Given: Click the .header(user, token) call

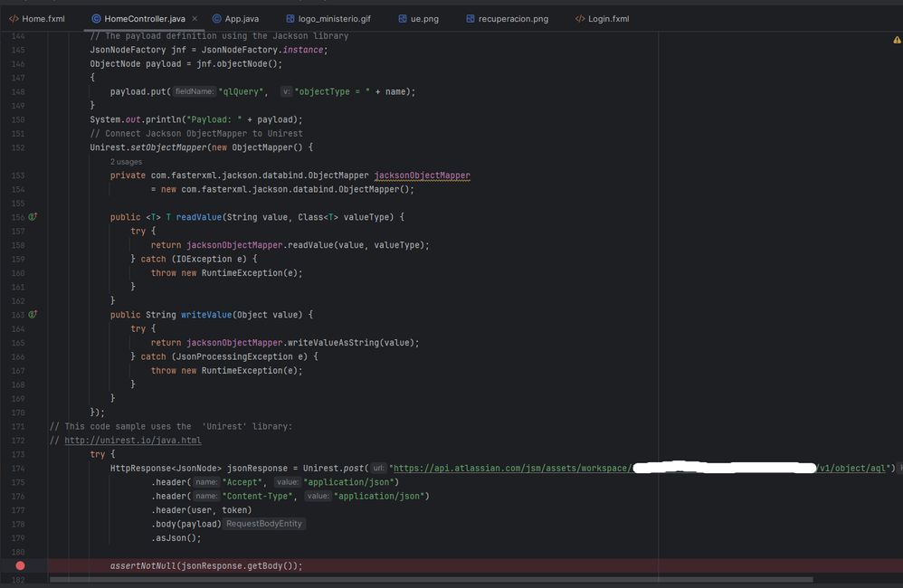Looking at the screenshot, I should pyautogui.click(x=202, y=510).
